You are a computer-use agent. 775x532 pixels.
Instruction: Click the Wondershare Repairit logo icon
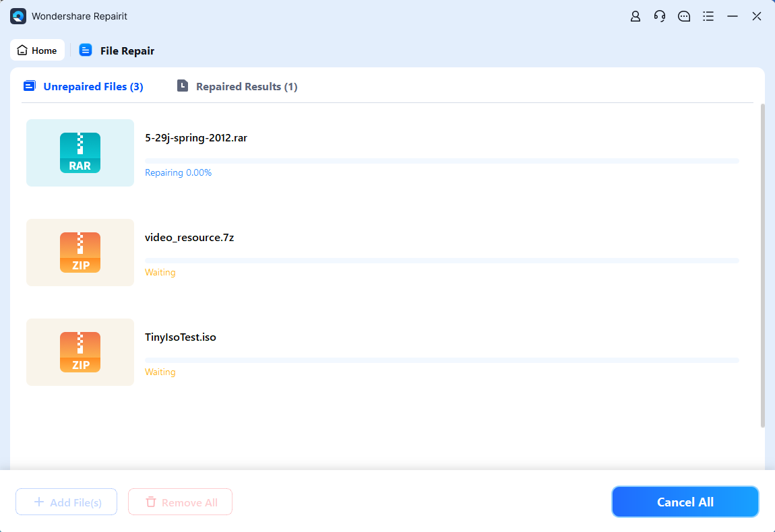click(x=18, y=16)
